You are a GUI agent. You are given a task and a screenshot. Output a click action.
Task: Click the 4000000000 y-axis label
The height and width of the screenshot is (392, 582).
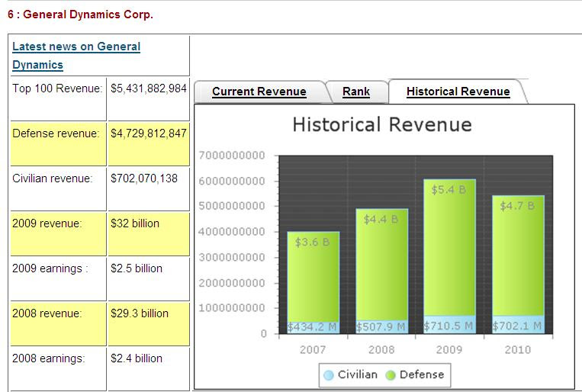pyautogui.click(x=232, y=232)
